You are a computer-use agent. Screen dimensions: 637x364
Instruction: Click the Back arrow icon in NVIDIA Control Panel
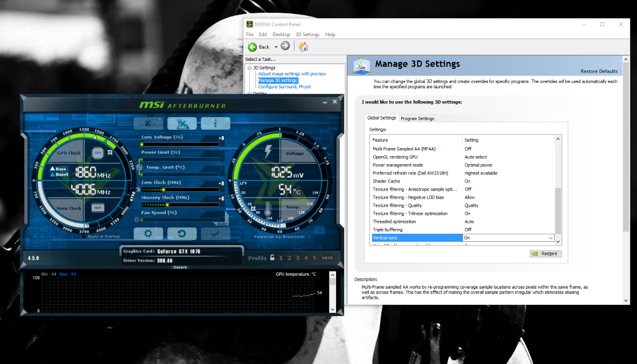tap(253, 47)
